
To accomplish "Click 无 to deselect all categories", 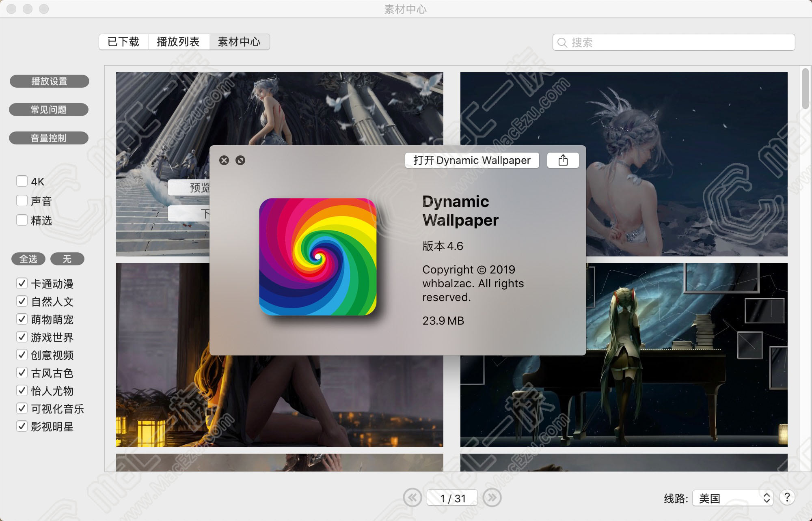I will click(x=67, y=259).
